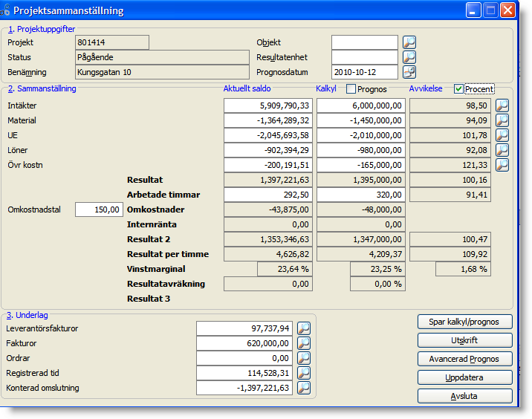Click the Projektuppgifter section heading
The image size is (532, 419).
click(x=42, y=29)
